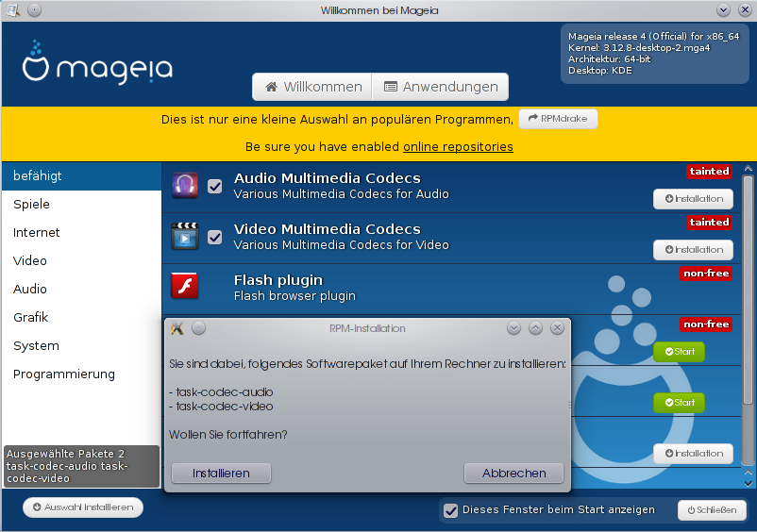The width and height of the screenshot is (757, 532).
Task: Maximize the RPM-Installation dialog
Action: pyautogui.click(x=535, y=328)
